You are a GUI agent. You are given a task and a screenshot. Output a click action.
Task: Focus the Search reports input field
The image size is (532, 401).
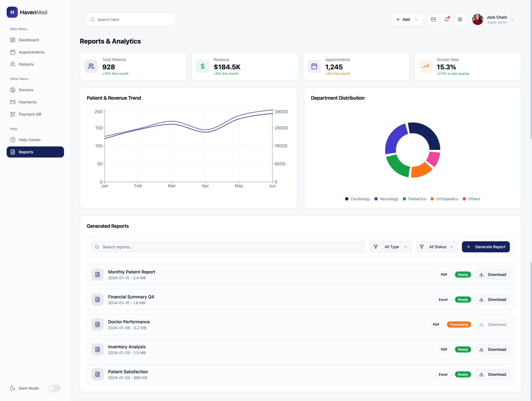click(x=228, y=247)
